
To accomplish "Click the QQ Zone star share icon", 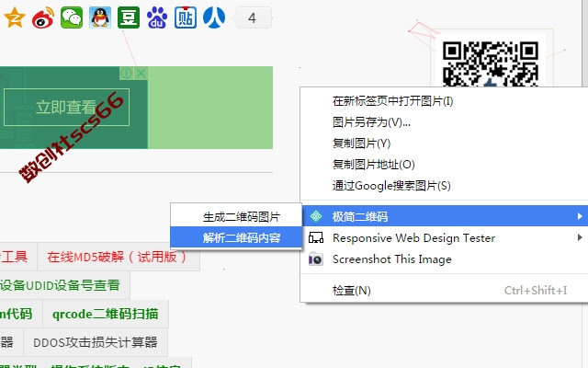I will [x=15, y=17].
